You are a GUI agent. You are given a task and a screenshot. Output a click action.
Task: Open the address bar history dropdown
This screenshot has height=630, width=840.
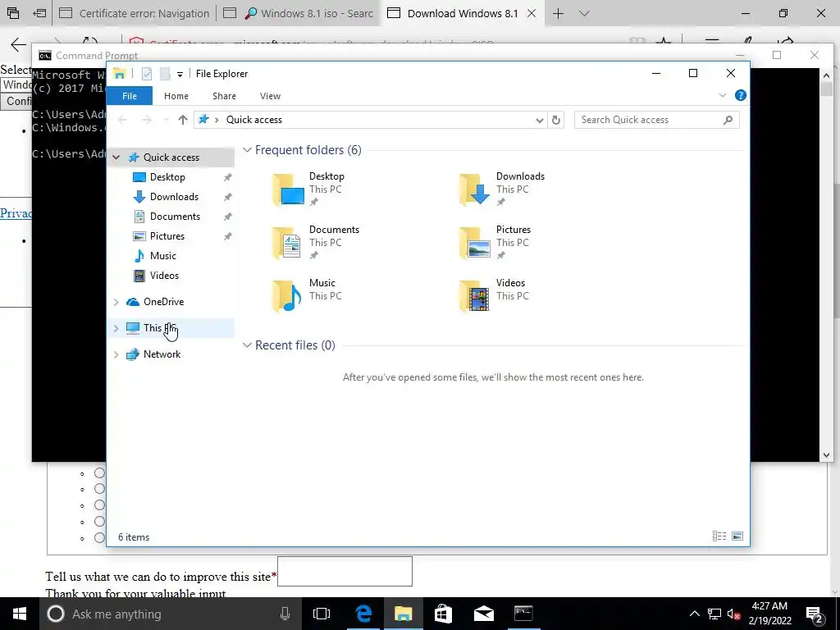coord(540,120)
